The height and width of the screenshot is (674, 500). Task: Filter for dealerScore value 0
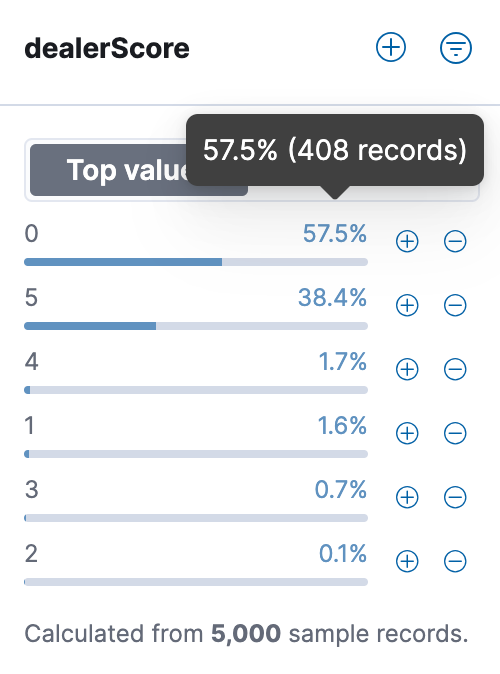click(407, 241)
